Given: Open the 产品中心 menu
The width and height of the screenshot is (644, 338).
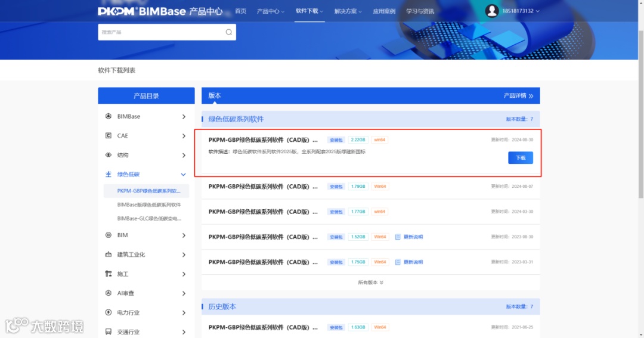Looking at the screenshot, I should (x=270, y=11).
